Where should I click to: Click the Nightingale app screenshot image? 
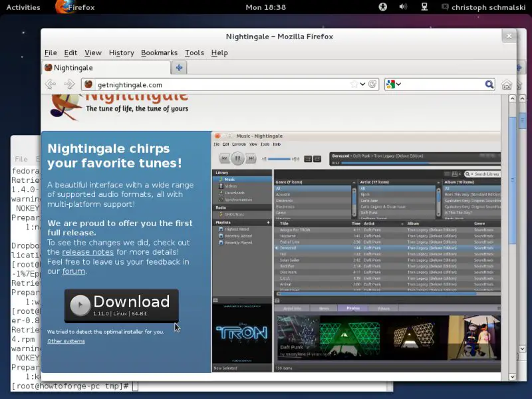[356, 252]
